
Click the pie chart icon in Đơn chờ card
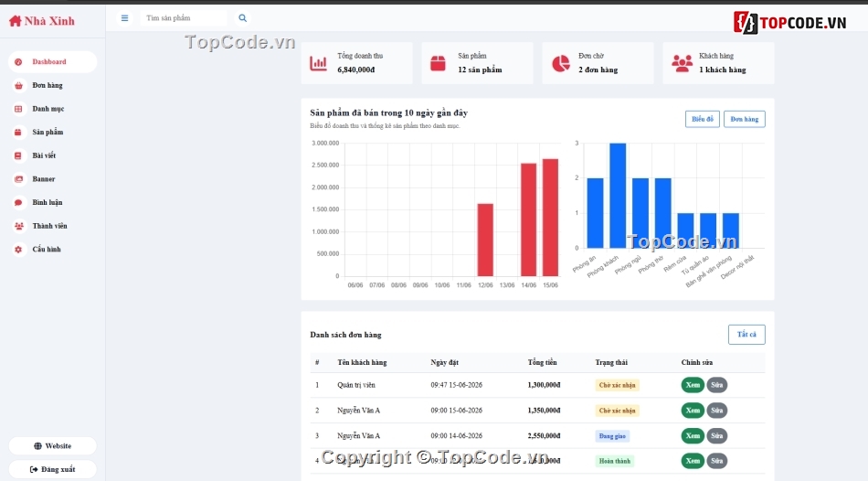[x=561, y=63]
